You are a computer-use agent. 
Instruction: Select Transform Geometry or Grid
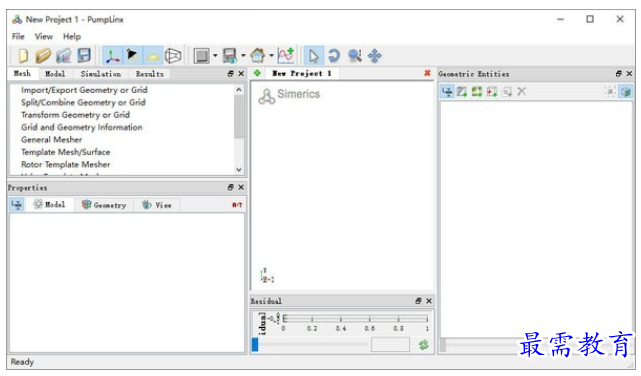pyautogui.click(x=76, y=115)
